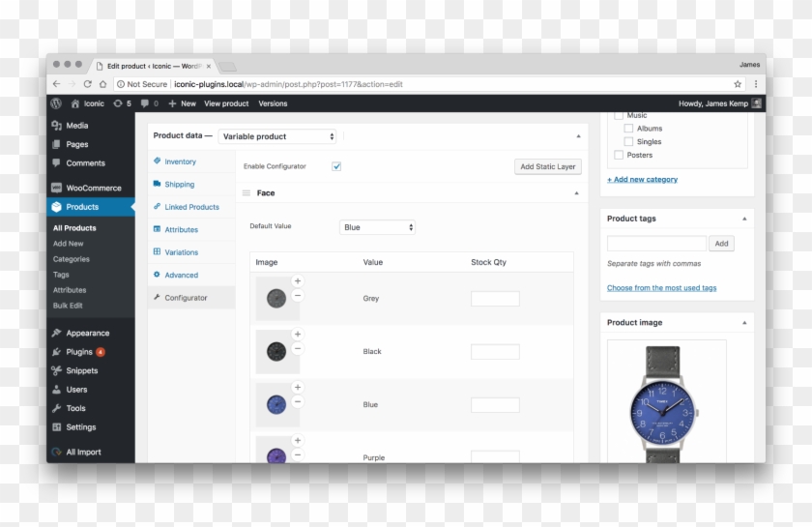Open the Linked Products tab

[x=191, y=207]
